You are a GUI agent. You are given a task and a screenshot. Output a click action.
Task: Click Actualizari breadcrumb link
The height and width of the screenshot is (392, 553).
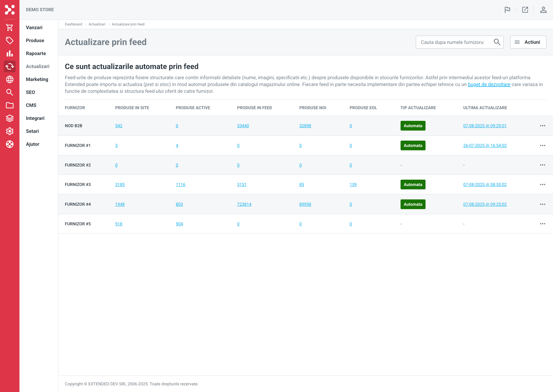[97, 24]
